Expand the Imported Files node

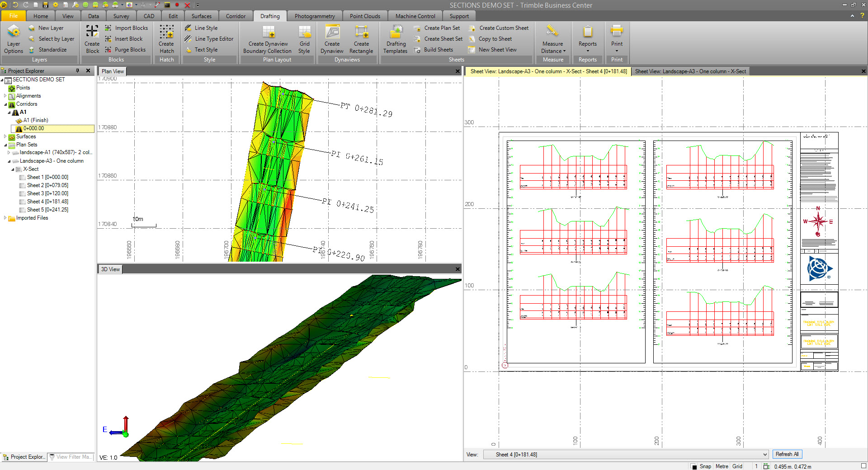tap(5, 218)
